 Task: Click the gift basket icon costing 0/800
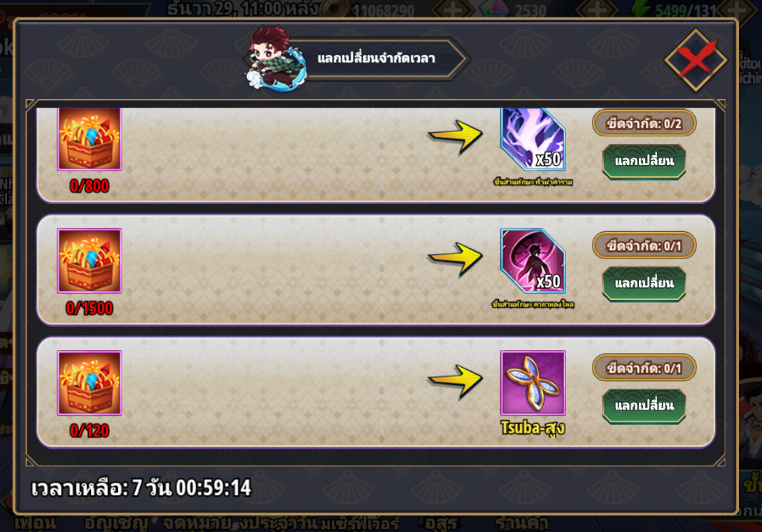[x=90, y=139]
